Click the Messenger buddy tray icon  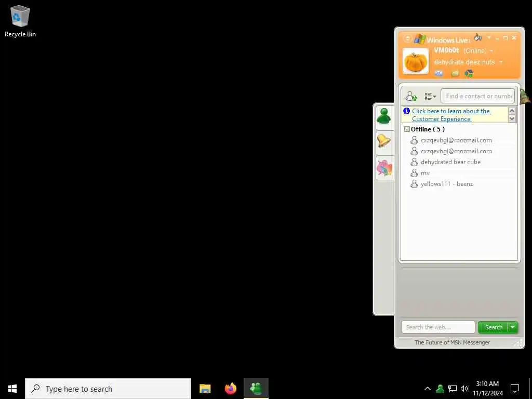coord(440,389)
